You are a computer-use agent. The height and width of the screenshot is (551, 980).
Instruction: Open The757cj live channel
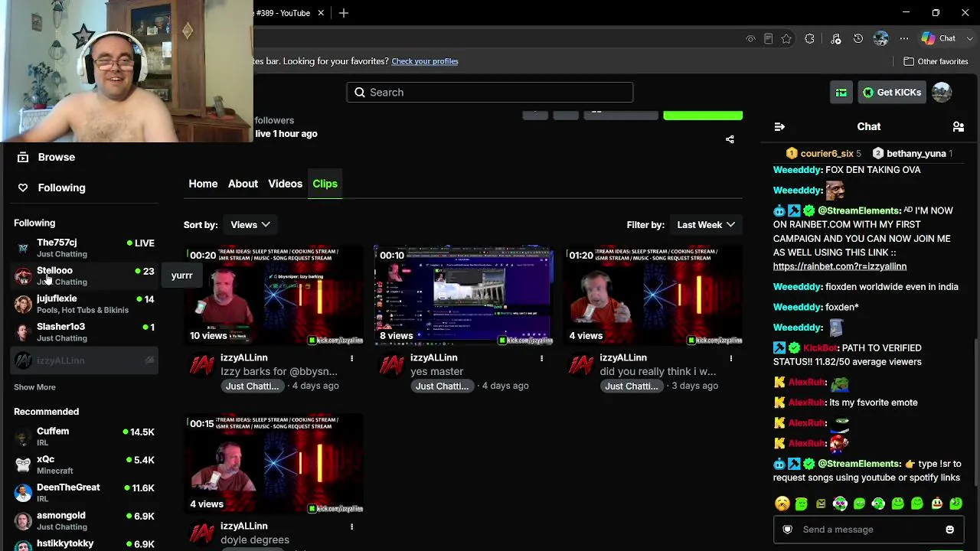[x=84, y=248]
